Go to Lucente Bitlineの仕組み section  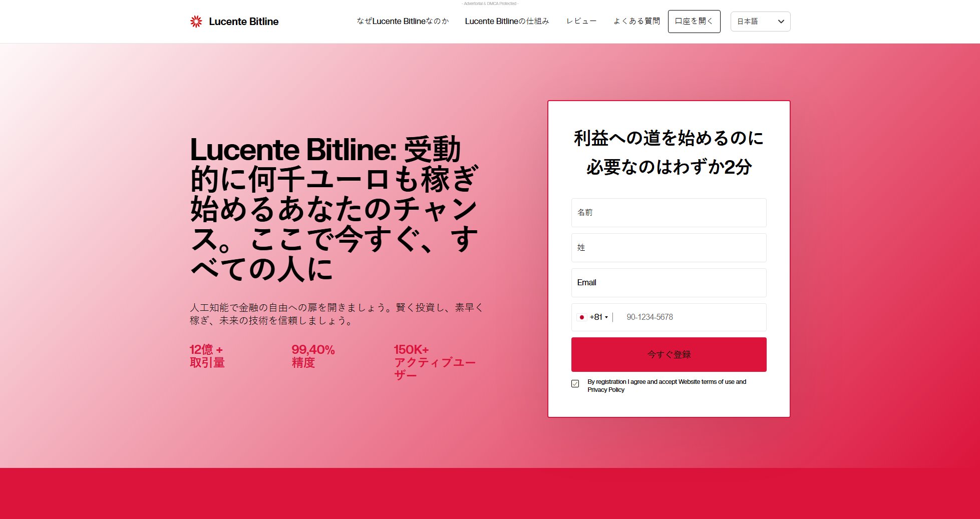point(507,21)
